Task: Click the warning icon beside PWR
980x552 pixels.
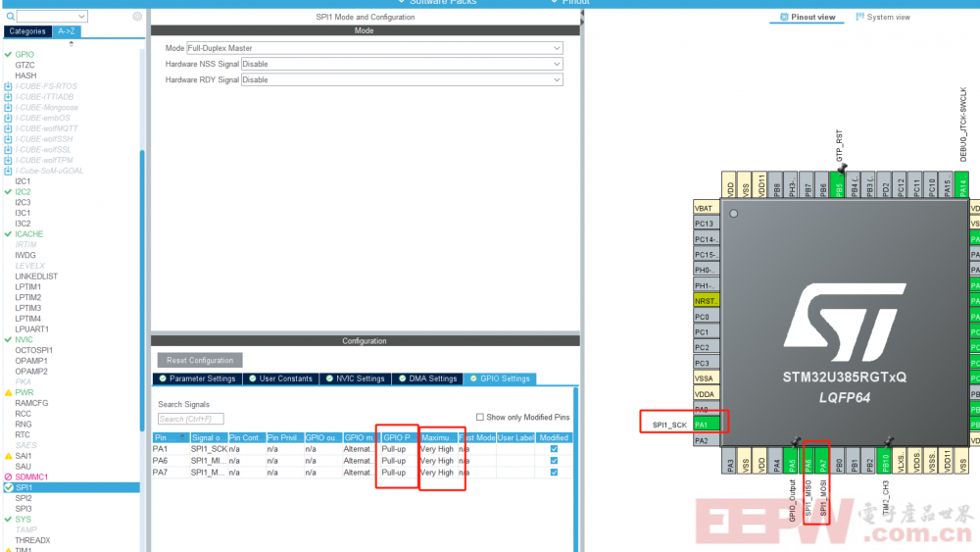Action: (x=8, y=392)
